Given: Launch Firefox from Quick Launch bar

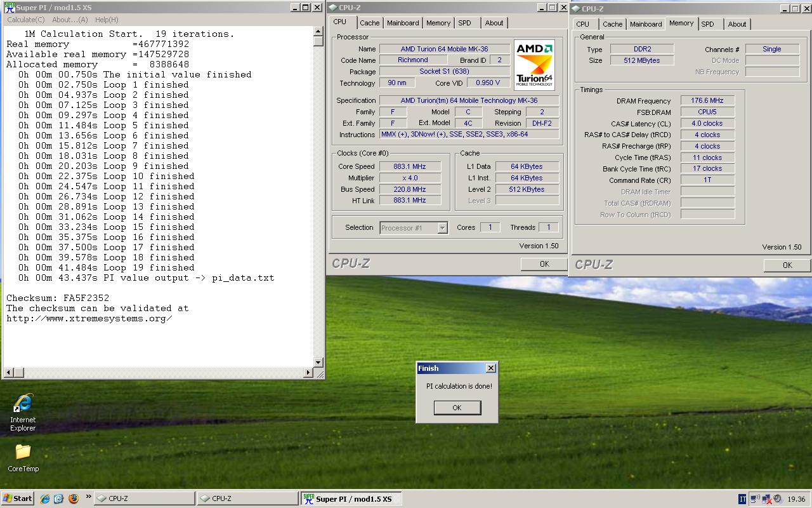Looking at the screenshot, I should click(72, 498).
